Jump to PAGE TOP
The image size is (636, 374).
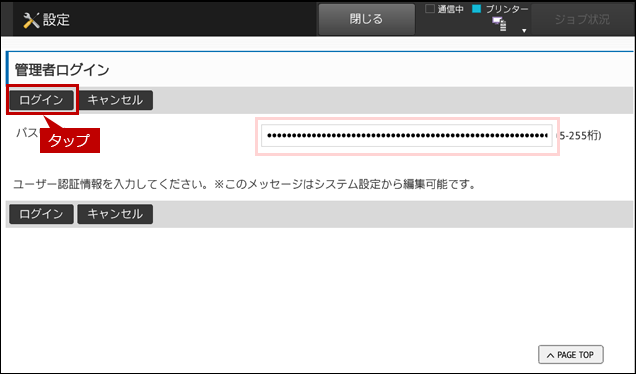click(571, 355)
